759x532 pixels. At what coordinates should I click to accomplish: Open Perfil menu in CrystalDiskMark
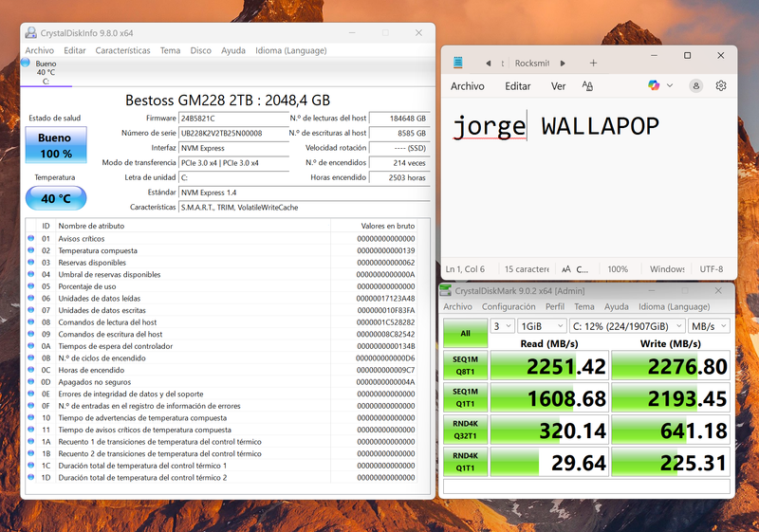coord(555,306)
